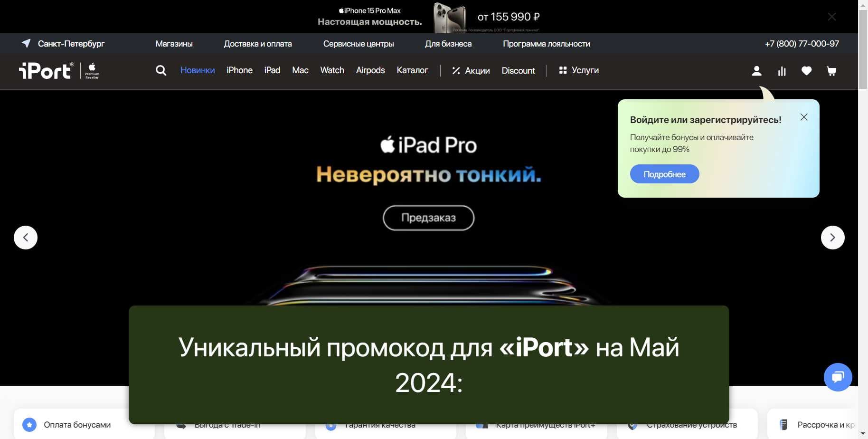Open the product comparison bar-chart icon

pyautogui.click(x=782, y=71)
